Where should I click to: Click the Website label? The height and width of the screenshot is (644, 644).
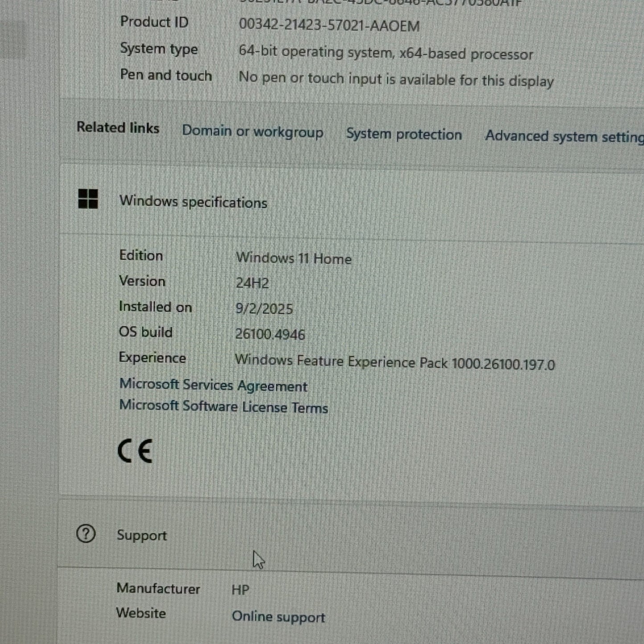click(141, 613)
